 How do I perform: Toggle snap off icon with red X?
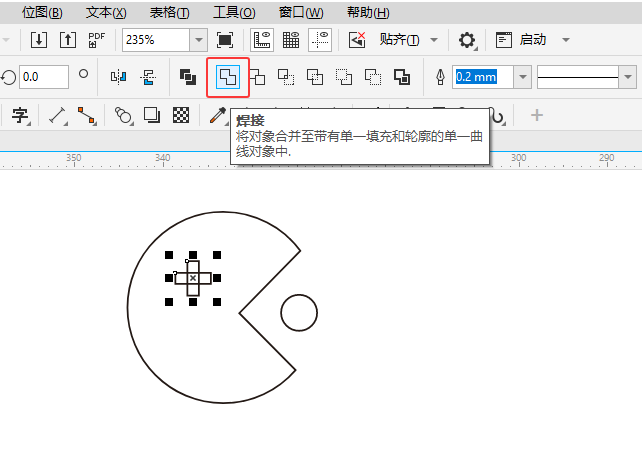[x=357, y=40]
